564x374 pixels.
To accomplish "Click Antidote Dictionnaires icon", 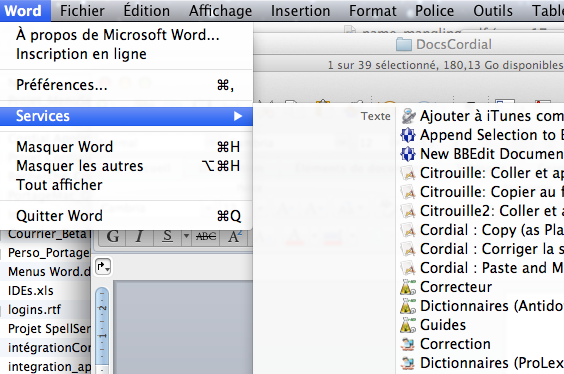I will click(x=408, y=306).
